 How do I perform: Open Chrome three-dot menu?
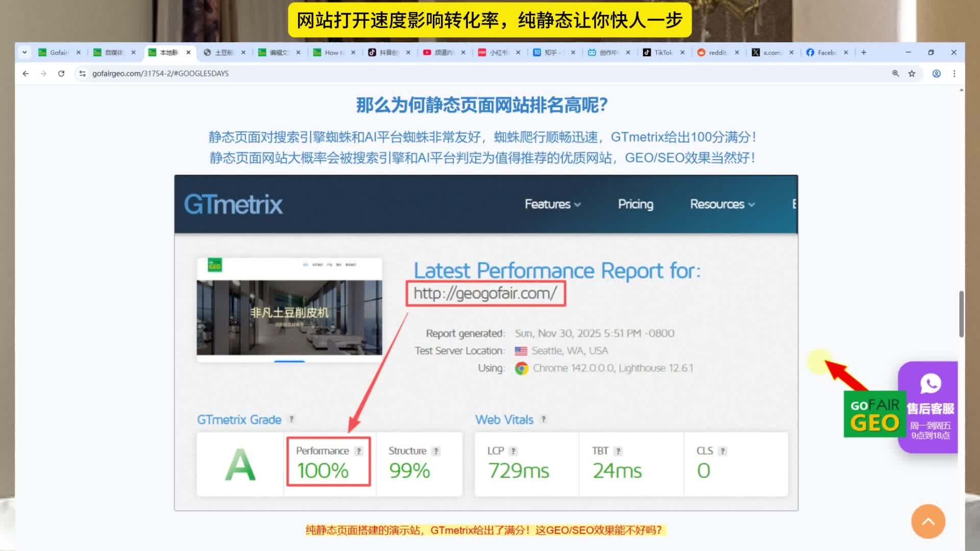pyautogui.click(x=954, y=73)
